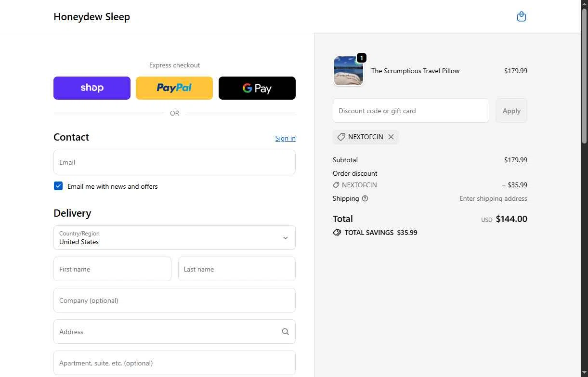The image size is (588, 377).
Task: Uncheck Email me with news and offers
Action: click(x=58, y=186)
